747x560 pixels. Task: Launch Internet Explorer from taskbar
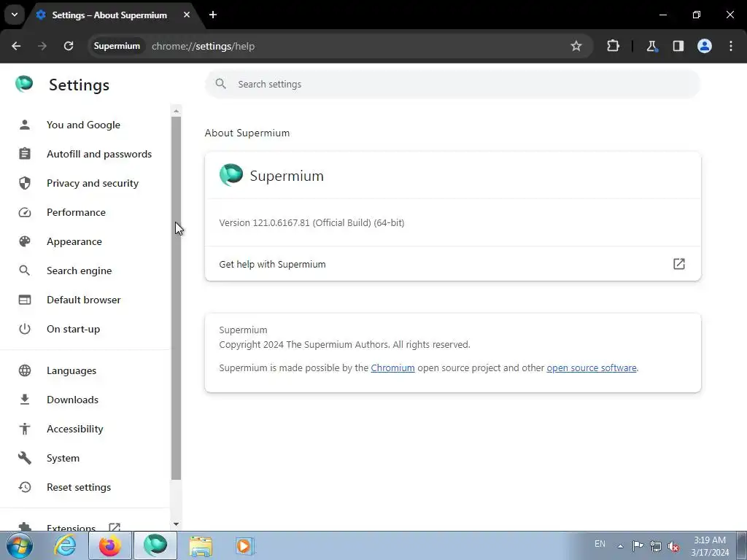click(65, 545)
